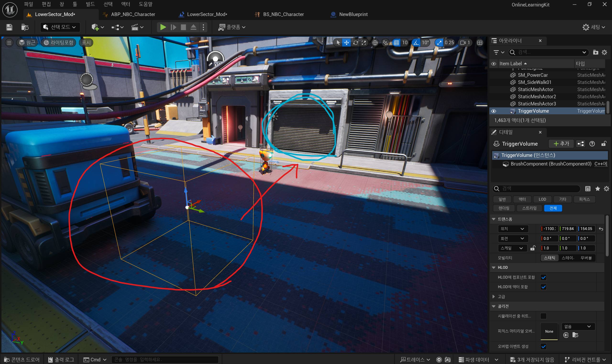Open the 선택 모드 dropdown
Screen dimensions: 612x364
tap(60, 27)
